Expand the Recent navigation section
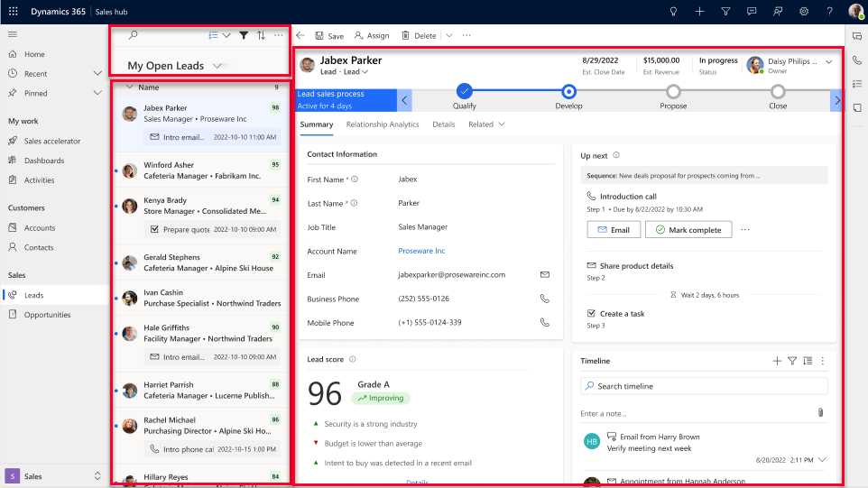The height and width of the screenshot is (488, 868). [97, 74]
